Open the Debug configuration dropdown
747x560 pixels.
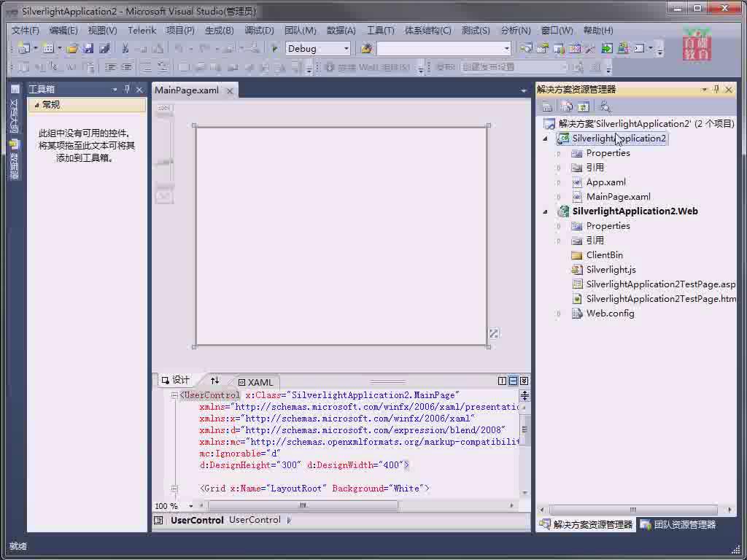click(347, 49)
